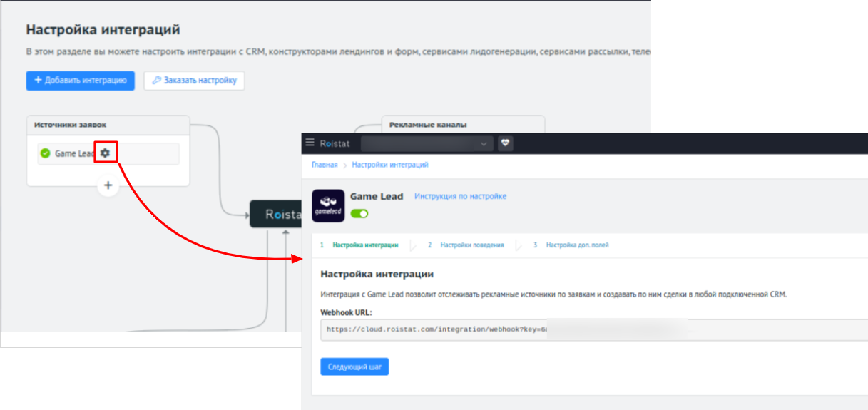Click the green checkmark status icon for Game Lead
Viewport: 868px width, 410px height.
click(x=46, y=153)
